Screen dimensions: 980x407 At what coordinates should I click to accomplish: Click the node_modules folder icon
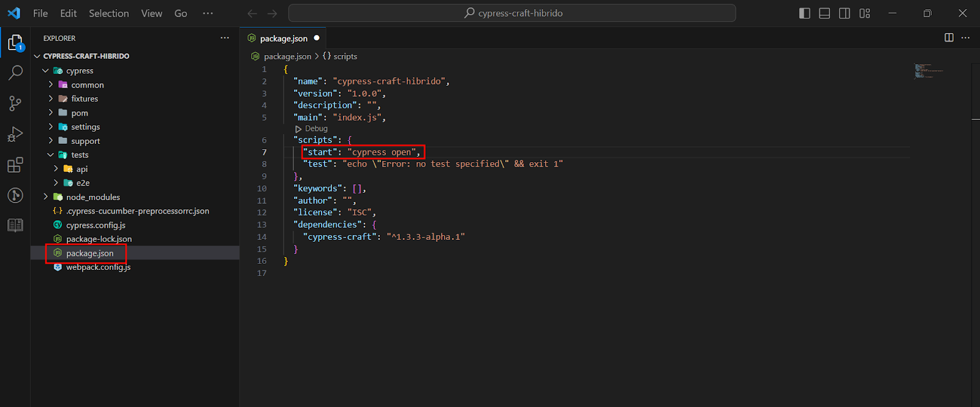(x=58, y=196)
